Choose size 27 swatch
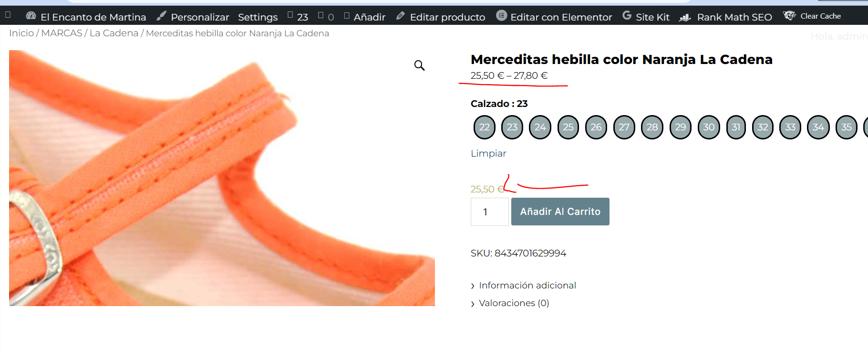This screenshot has height=351, width=868. (624, 127)
